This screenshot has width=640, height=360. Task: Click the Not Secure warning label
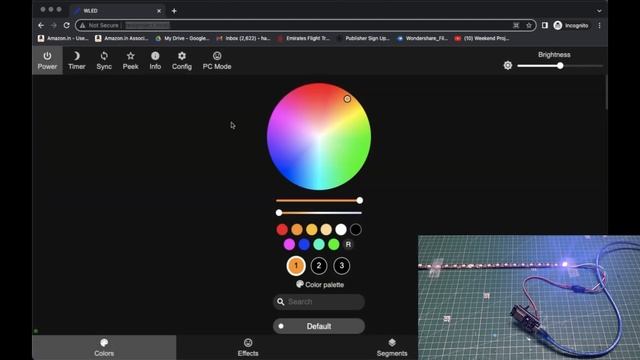point(99,25)
